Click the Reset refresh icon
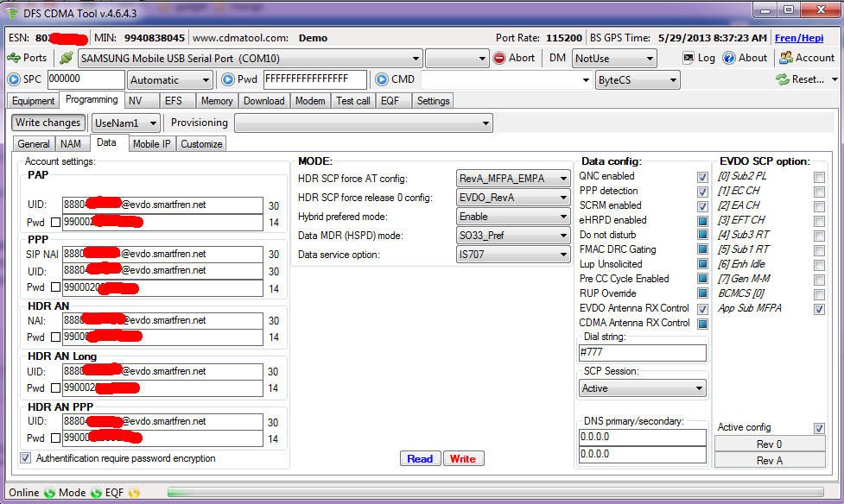844x504 pixels. coord(783,79)
